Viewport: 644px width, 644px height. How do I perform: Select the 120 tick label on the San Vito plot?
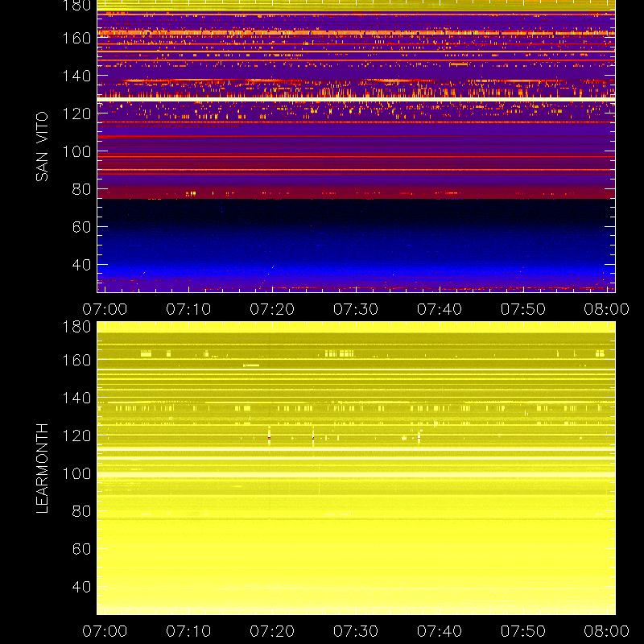76,114
